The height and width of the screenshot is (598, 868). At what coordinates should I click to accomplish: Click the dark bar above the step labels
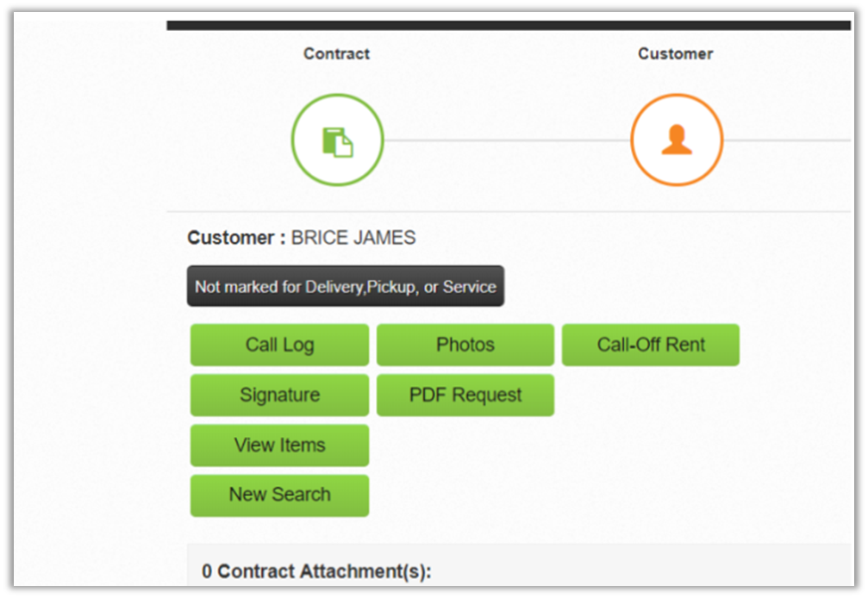tap(509, 26)
